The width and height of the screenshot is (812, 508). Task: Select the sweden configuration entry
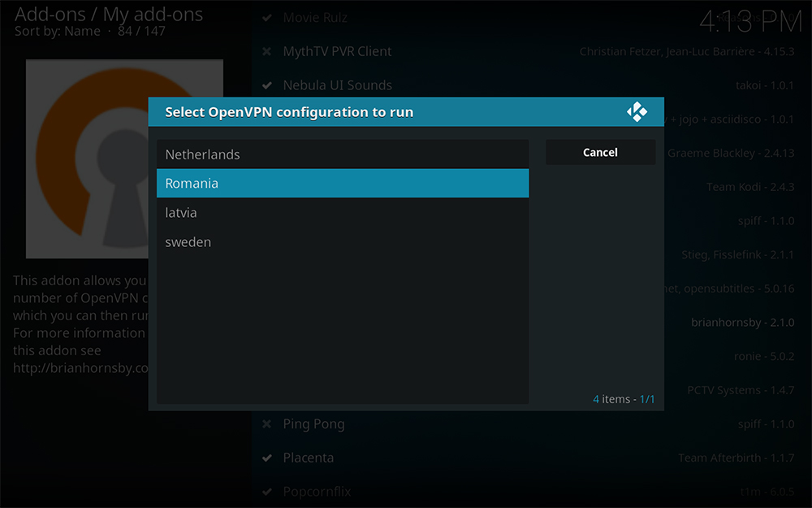pyautogui.click(x=343, y=242)
